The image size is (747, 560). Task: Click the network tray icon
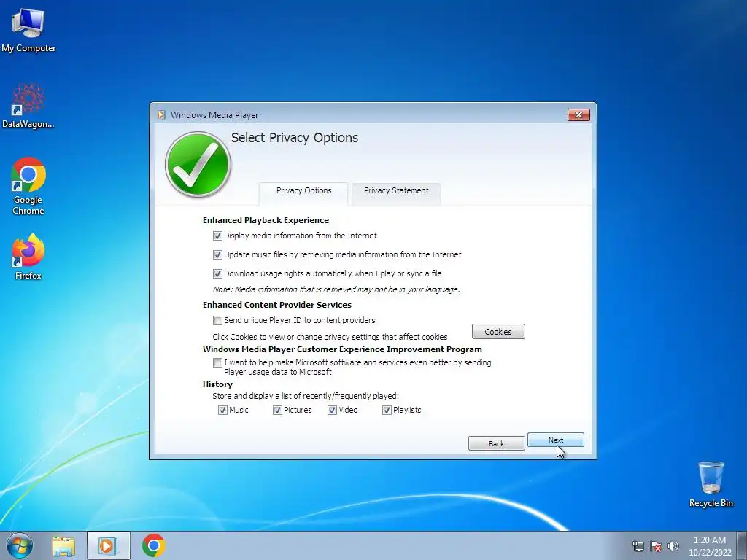tap(638, 546)
